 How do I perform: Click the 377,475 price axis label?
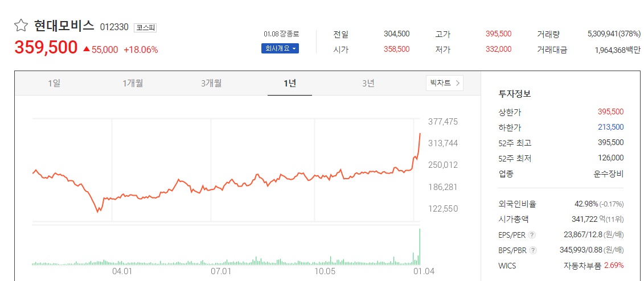[443, 121]
